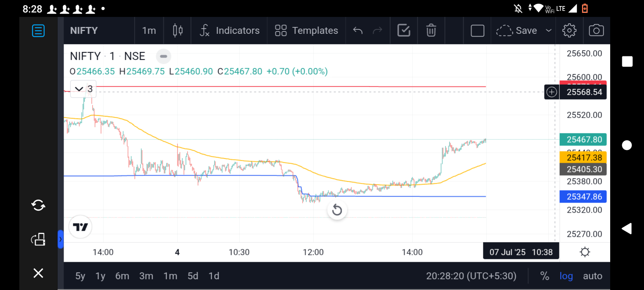Click the blue 25347.86 price label
The image size is (644, 290).
584,197
